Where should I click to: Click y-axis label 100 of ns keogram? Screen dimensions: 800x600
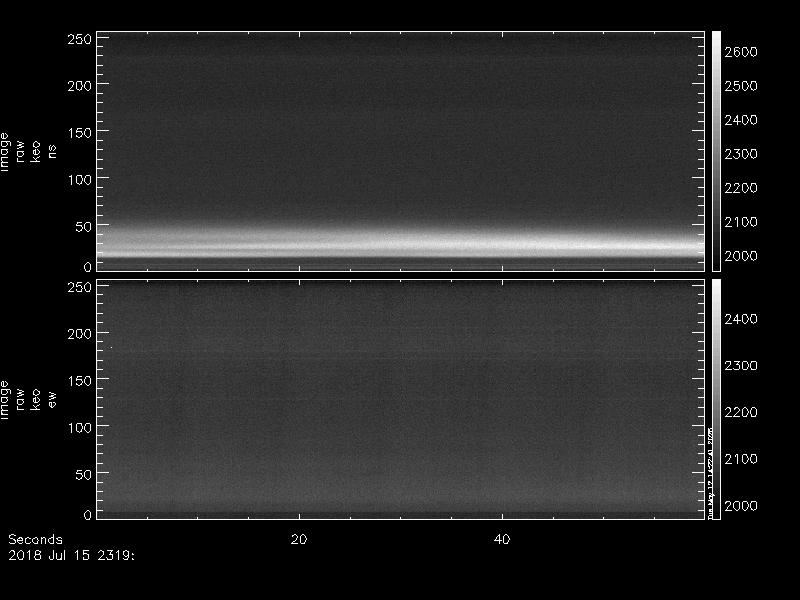click(80, 180)
